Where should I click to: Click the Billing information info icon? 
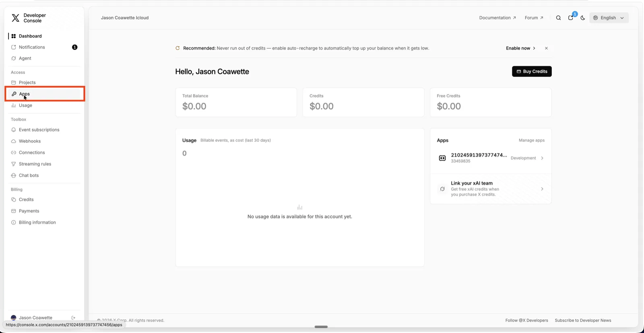point(14,222)
